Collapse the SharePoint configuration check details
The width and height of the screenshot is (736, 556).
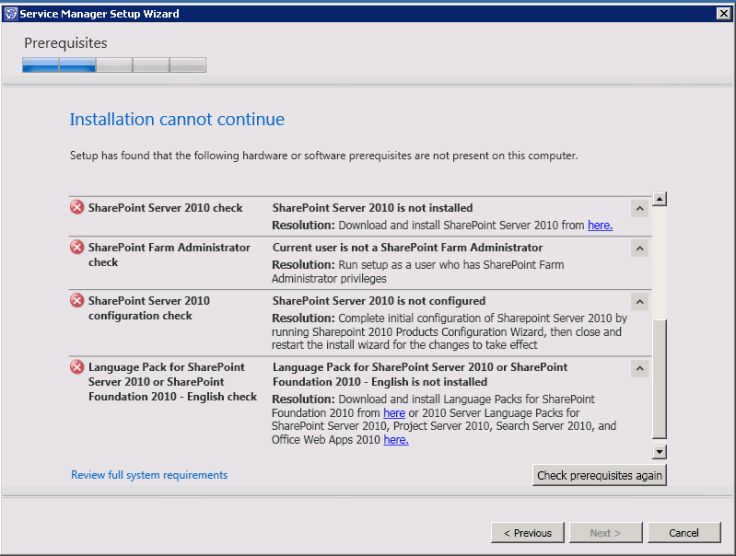click(639, 301)
